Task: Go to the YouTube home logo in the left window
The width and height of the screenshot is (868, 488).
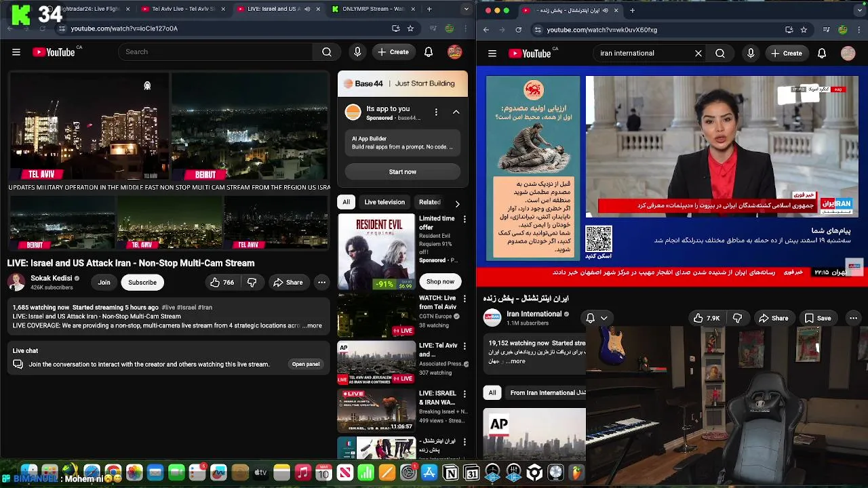Action: (x=54, y=52)
